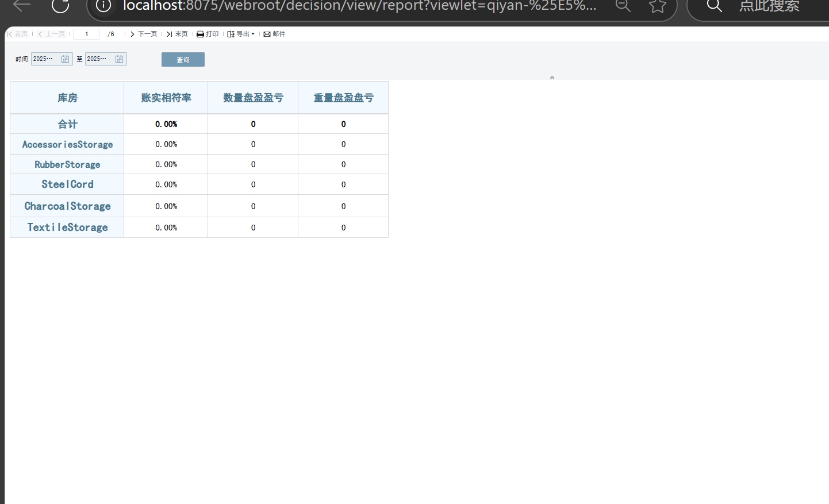Open the end date calendar picker icon
Screen dimensions: 829x504
(x=120, y=59)
